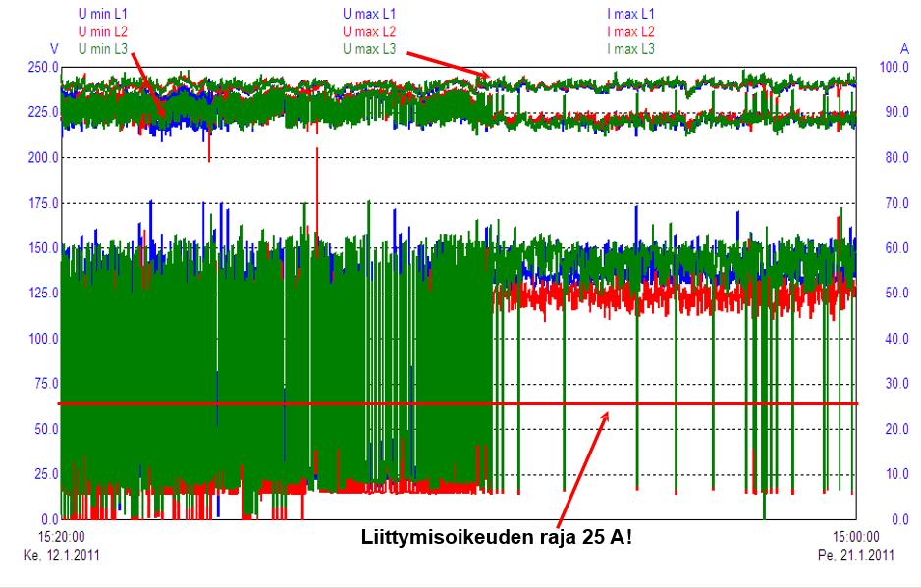The height and width of the screenshot is (588, 921).
Task: Click the U min L2 legend label
Action: pos(103,31)
